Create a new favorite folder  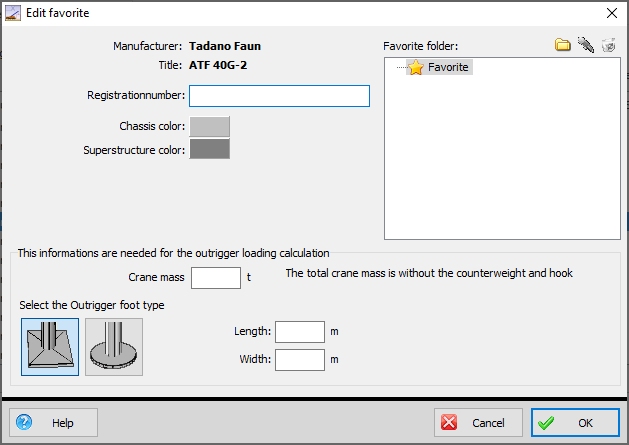[563, 45]
